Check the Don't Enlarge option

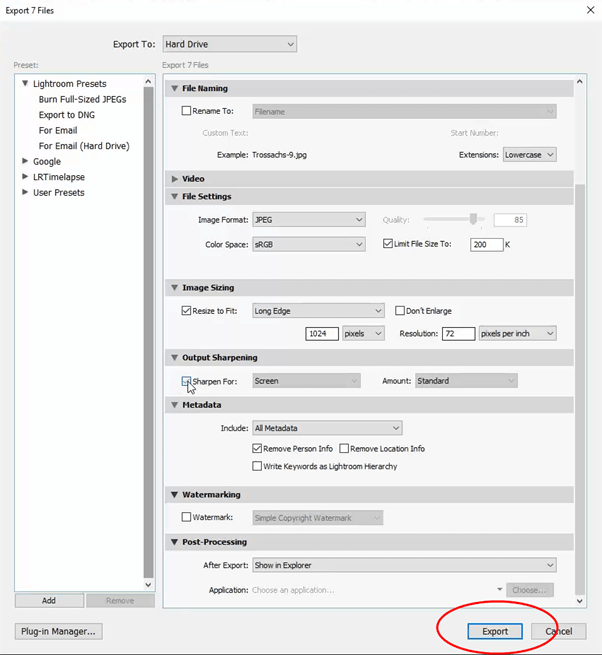click(x=400, y=311)
